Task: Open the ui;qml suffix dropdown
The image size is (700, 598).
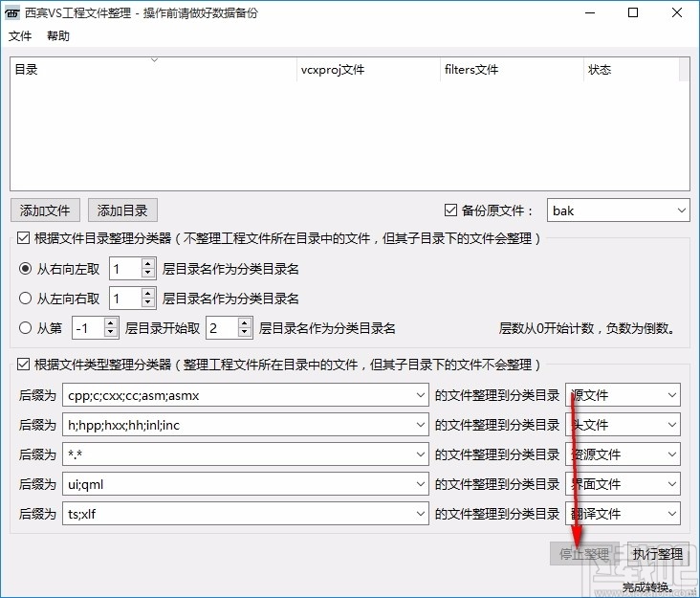Action: click(246, 484)
